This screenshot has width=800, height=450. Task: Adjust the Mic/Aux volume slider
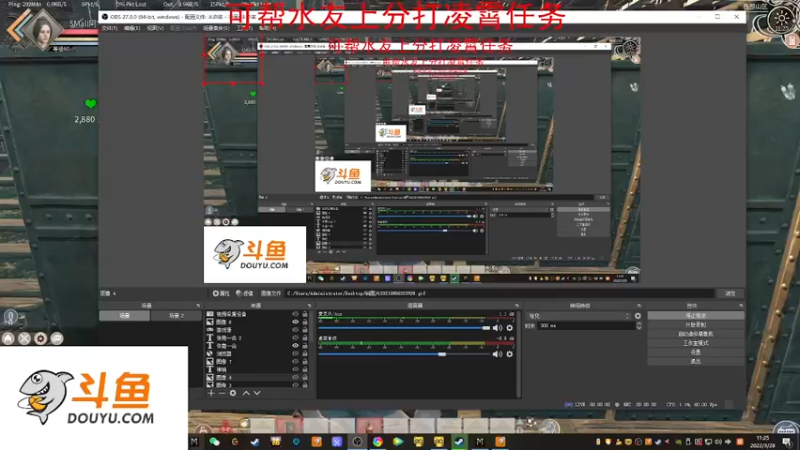tap(404, 328)
